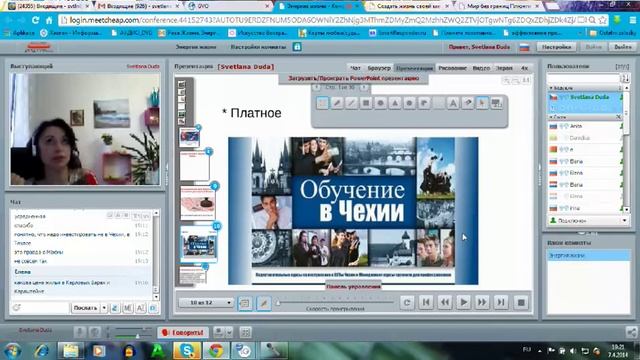The width and height of the screenshot is (640, 360).
Task: Select the triangle shape tool
Action: tap(395, 103)
